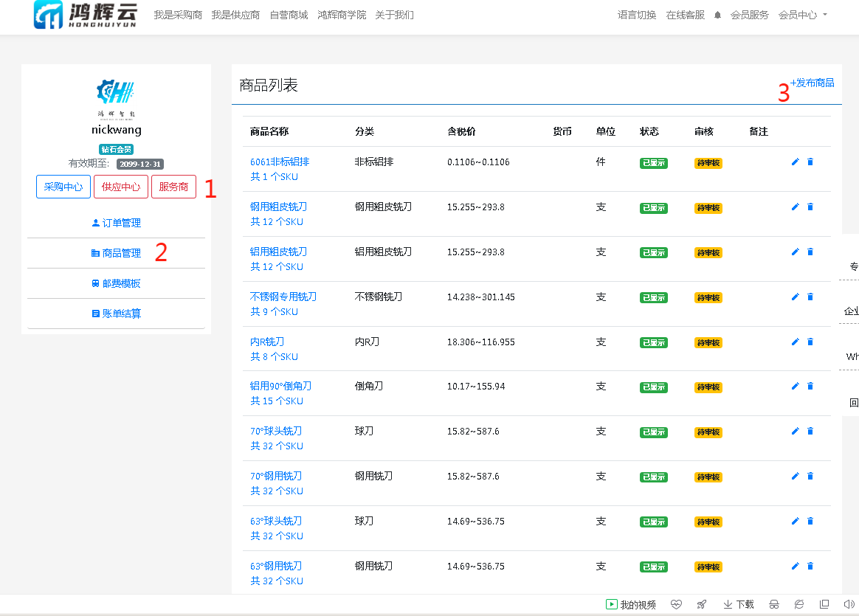The image size is (859, 616).
Task: Click the 供应中心 button
Action: [x=121, y=187]
